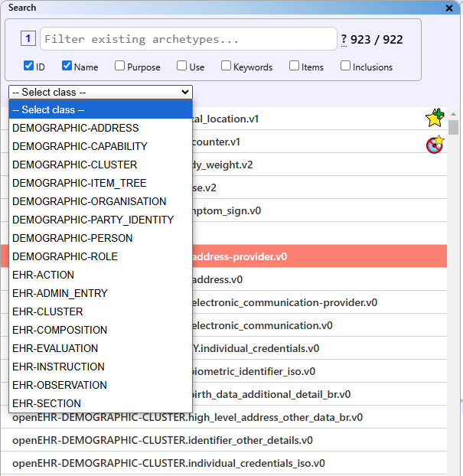Uncheck the ID checkbox
463x476 pixels.
tap(29, 66)
